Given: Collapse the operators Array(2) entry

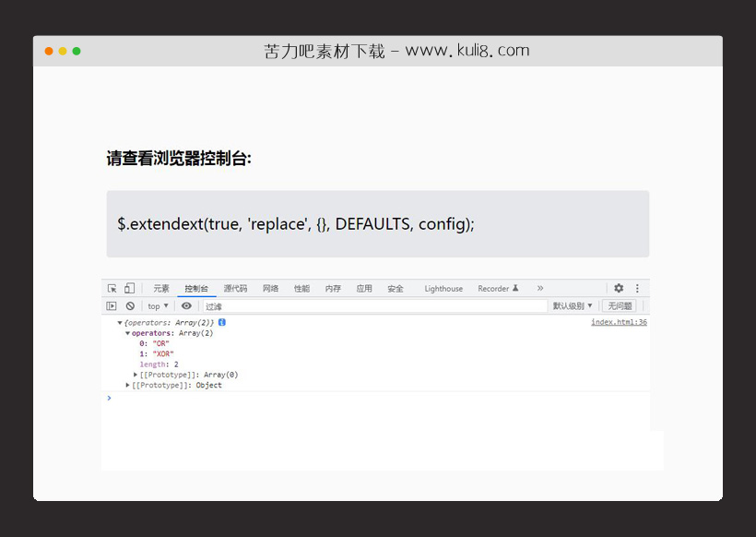Looking at the screenshot, I should [125, 333].
